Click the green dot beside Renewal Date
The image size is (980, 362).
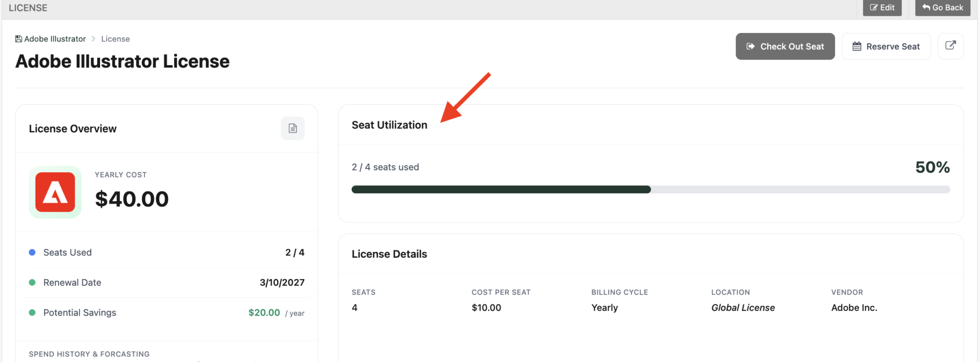pyautogui.click(x=32, y=283)
